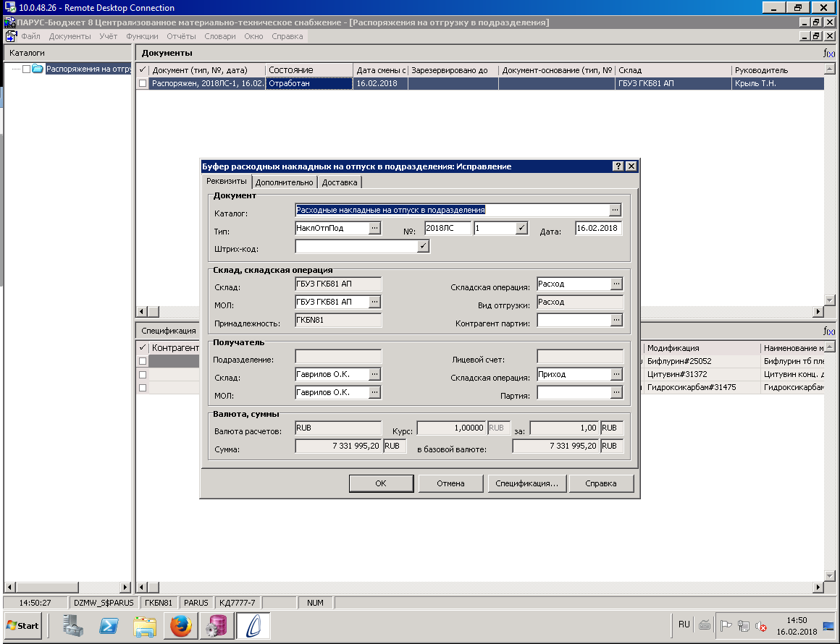Screen dimensions: 840x644
Task: Open Складская операция Расход picker
Action: 616,284
